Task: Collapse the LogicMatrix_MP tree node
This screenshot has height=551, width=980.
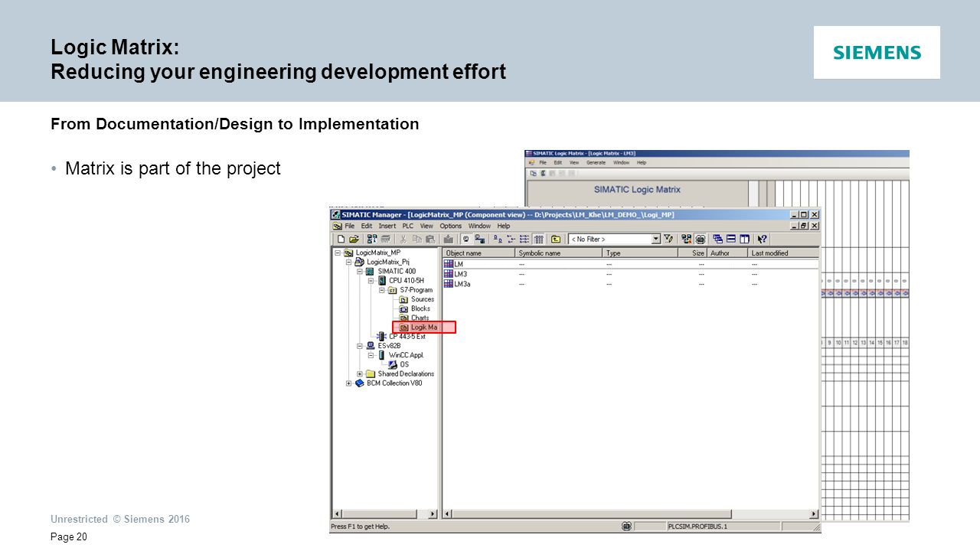Action: tap(338, 253)
